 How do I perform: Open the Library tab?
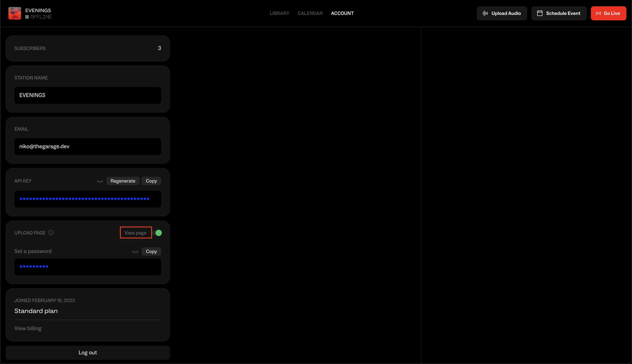coord(279,13)
